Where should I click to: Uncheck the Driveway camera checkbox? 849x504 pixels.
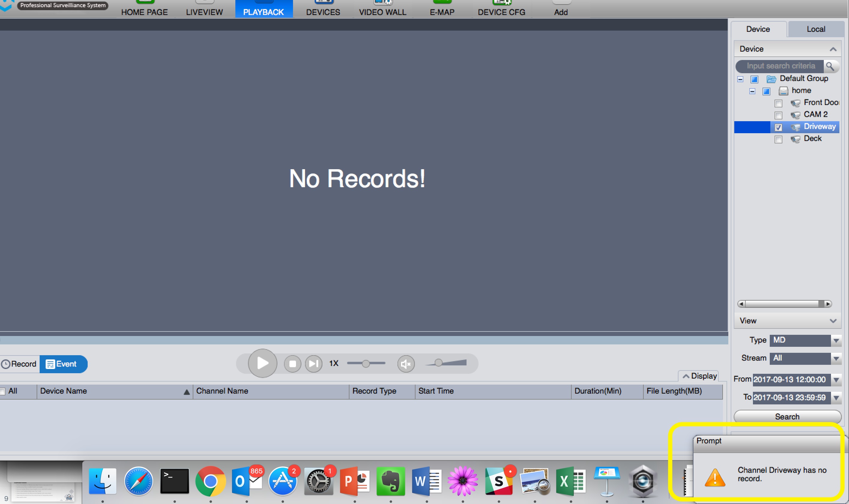point(778,127)
